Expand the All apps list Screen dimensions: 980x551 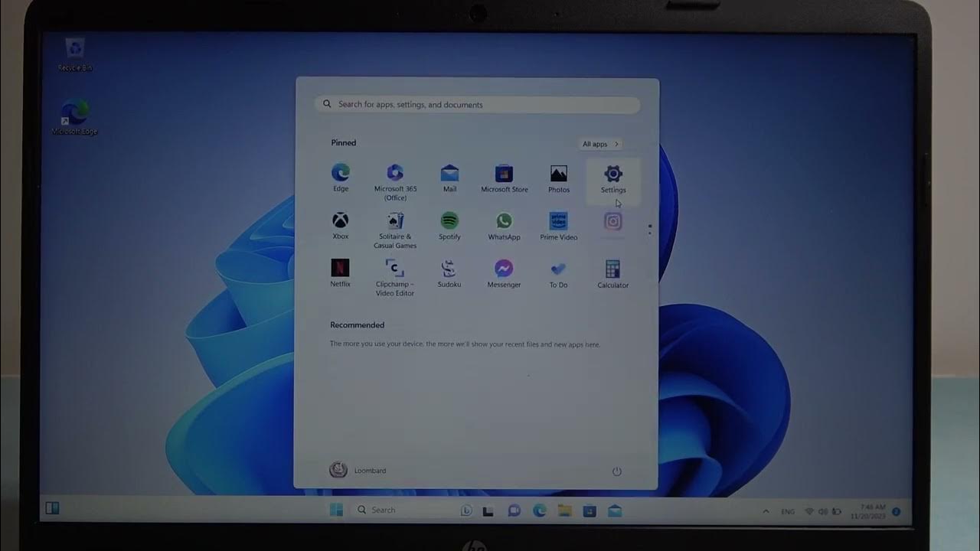[x=600, y=144]
